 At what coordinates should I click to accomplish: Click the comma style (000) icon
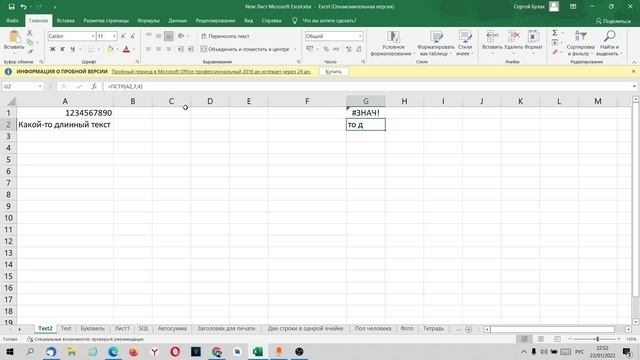336,49
